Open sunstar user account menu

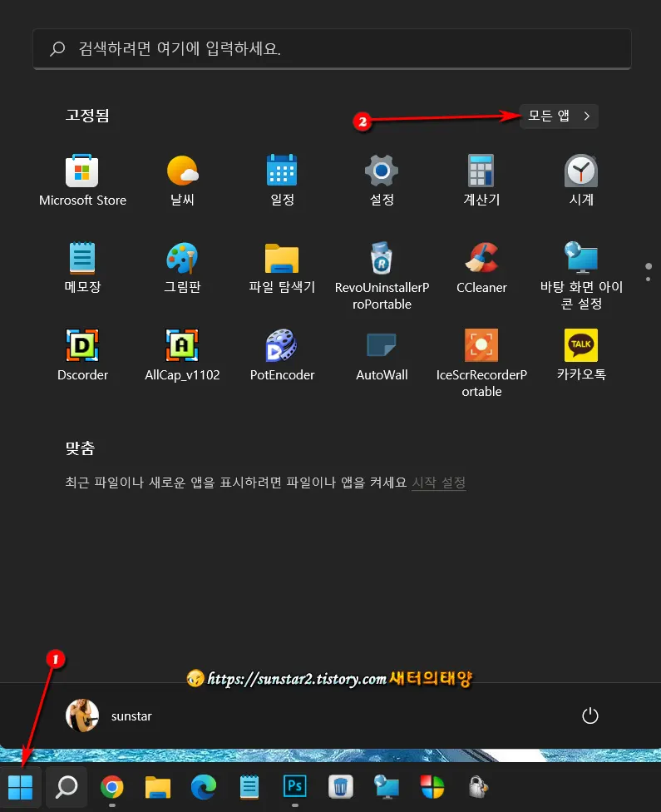(x=109, y=715)
